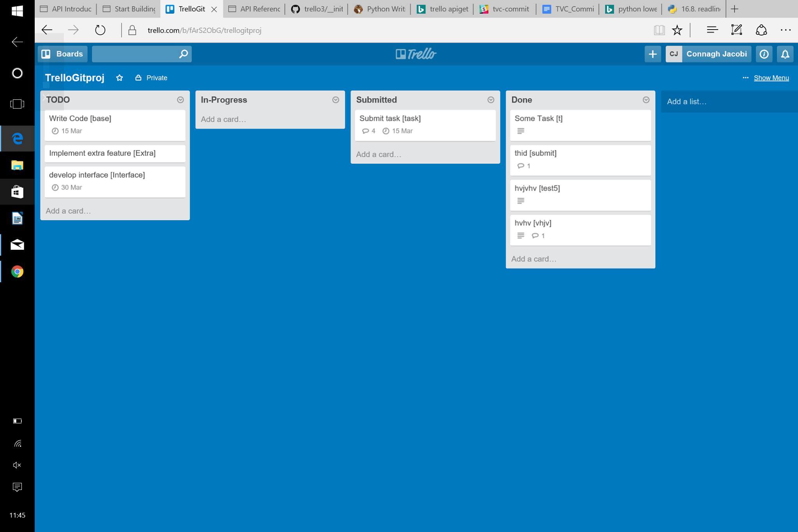Open Chrome from the taskbar
Screen dimensions: 798x532
(17, 271)
